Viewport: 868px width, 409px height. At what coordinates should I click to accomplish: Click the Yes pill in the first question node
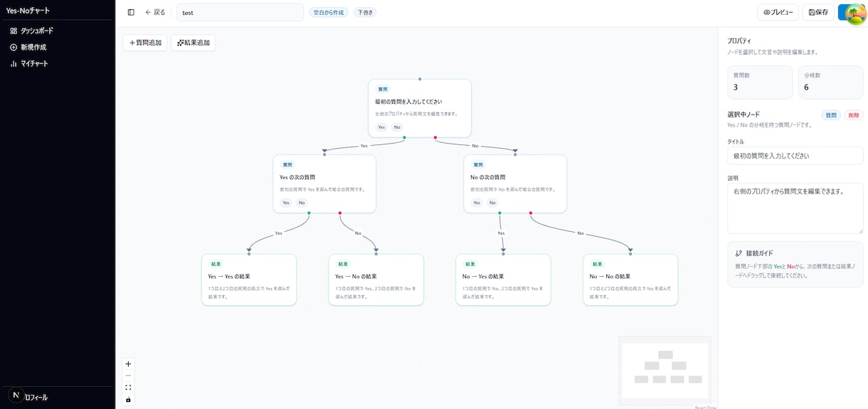tap(381, 127)
